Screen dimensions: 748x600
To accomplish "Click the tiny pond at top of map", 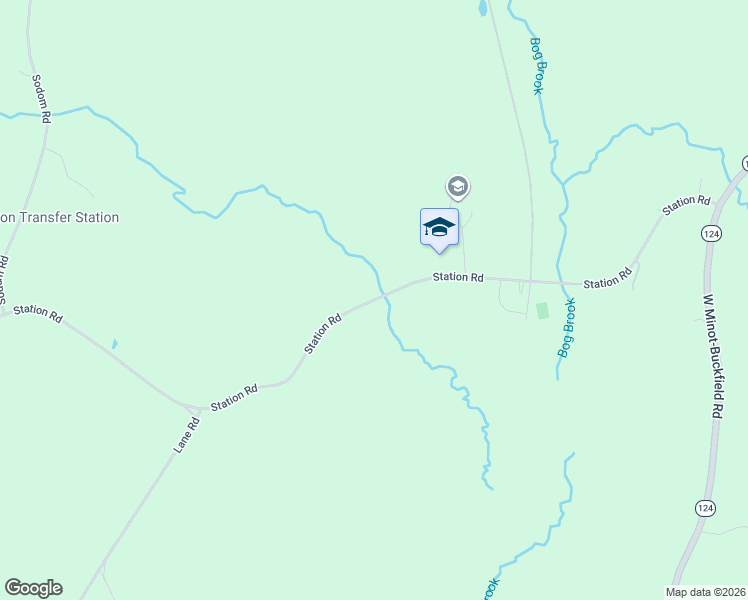I will (x=483, y=8).
